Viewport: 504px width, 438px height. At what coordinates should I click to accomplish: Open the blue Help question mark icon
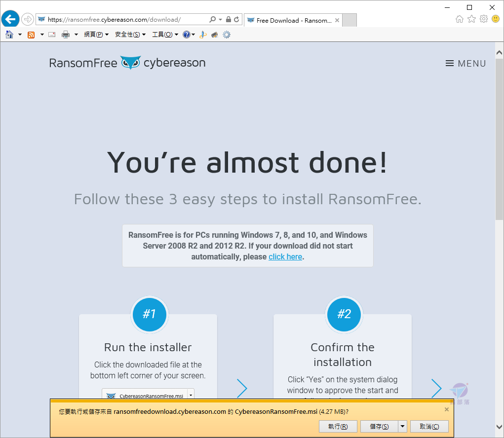point(187,35)
